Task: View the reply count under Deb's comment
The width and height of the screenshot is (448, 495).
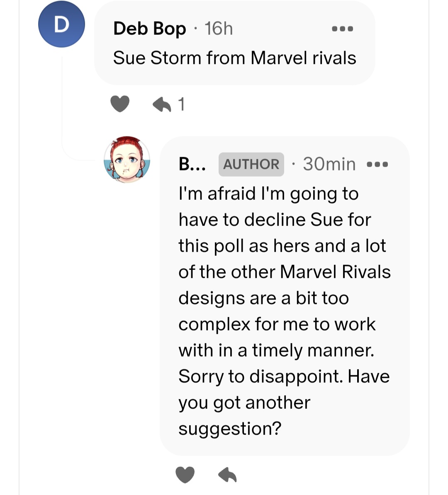Action: 181,104
